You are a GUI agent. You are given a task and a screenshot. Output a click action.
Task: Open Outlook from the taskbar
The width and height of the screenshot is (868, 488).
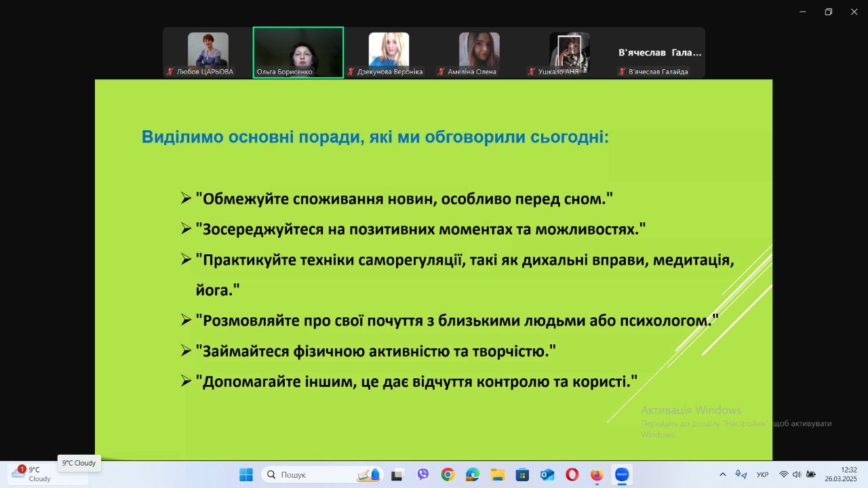tap(547, 474)
